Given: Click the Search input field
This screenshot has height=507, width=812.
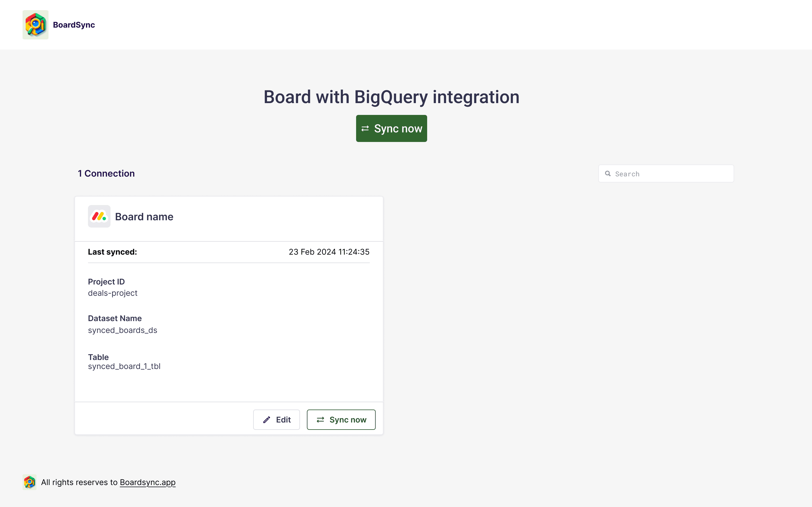Looking at the screenshot, I should click(x=671, y=174).
